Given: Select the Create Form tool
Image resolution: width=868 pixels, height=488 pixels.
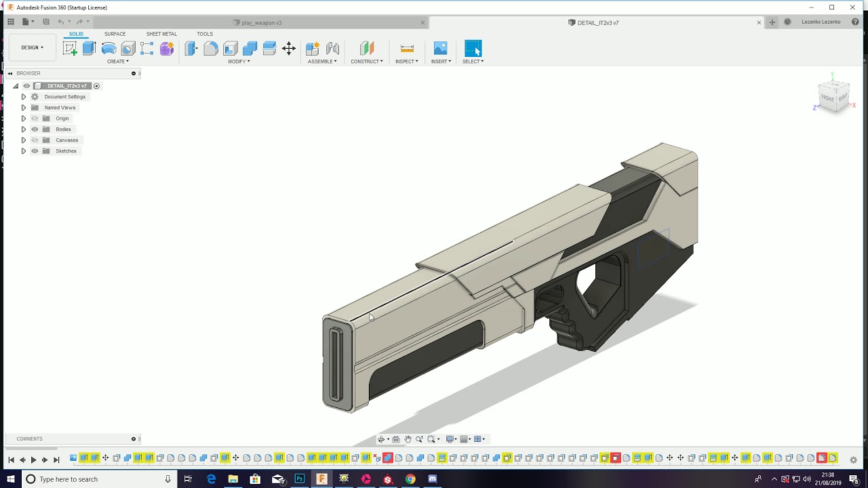Looking at the screenshot, I should (167, 48).
